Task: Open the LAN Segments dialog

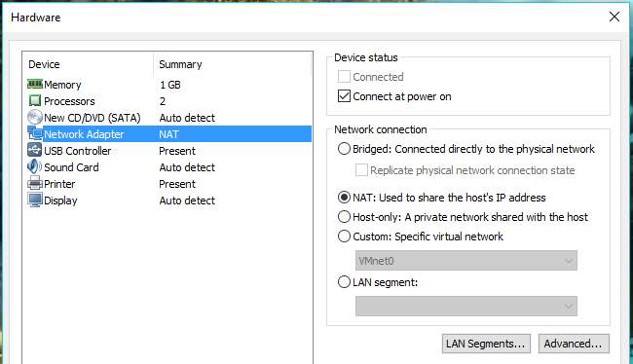Action: pyautogui.click(x=486, y=344)
